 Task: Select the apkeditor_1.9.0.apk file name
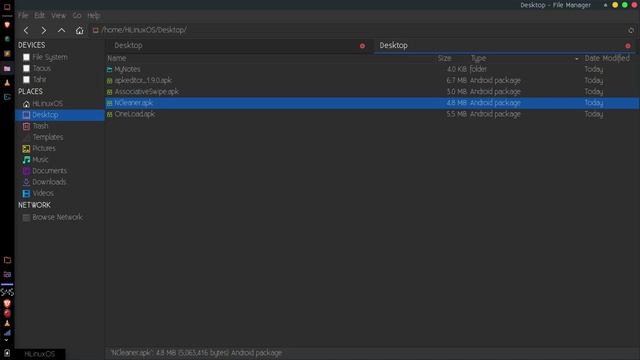coord(143,80)
